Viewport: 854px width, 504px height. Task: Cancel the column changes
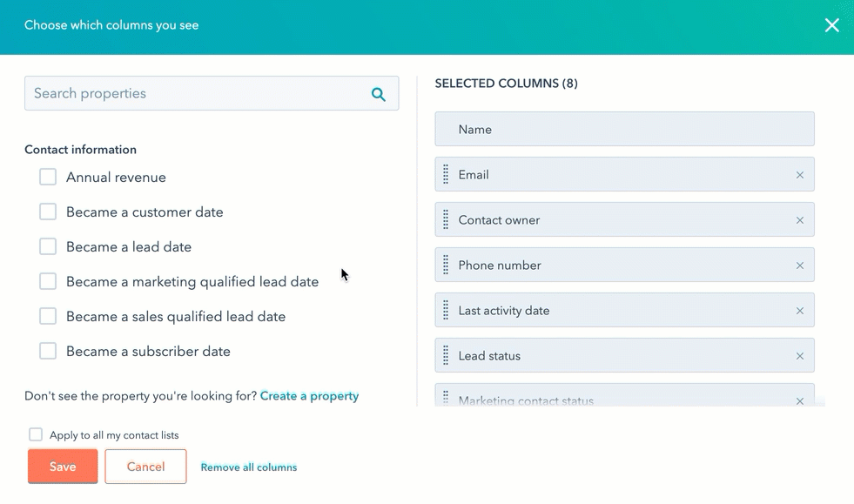[145, 466]
